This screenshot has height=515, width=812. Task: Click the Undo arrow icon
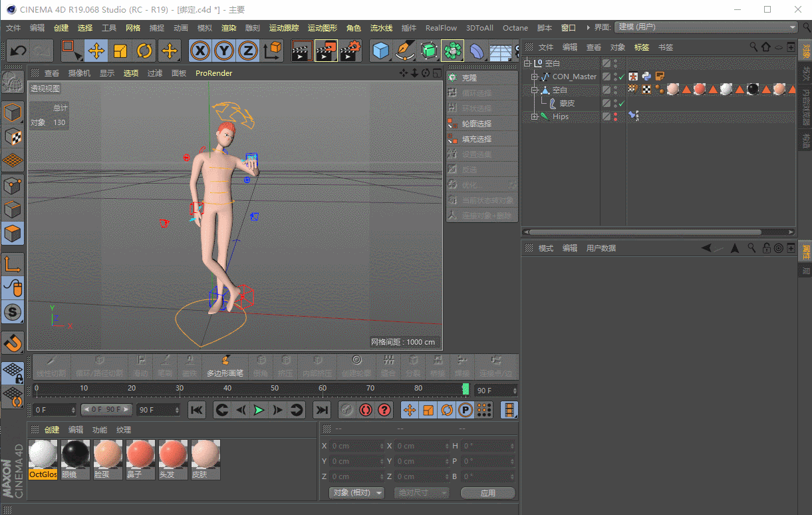tap(18, 51)
